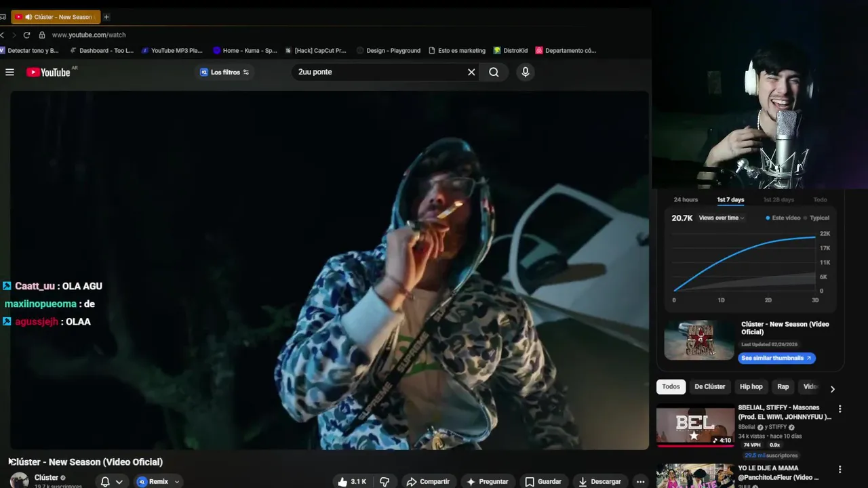Open a new browser tab with plus
Viewport: 868px width, 488px height.
(x=106, y=17)
